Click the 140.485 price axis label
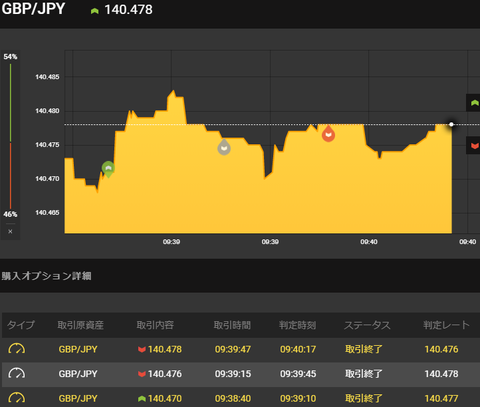The image size is (480, 407). (x=47, y=77)
